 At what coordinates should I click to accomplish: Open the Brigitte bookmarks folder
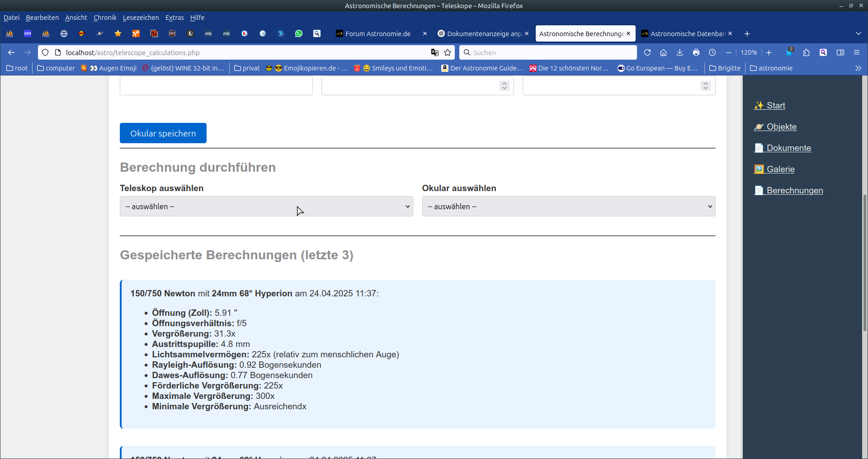coord(725,68)
